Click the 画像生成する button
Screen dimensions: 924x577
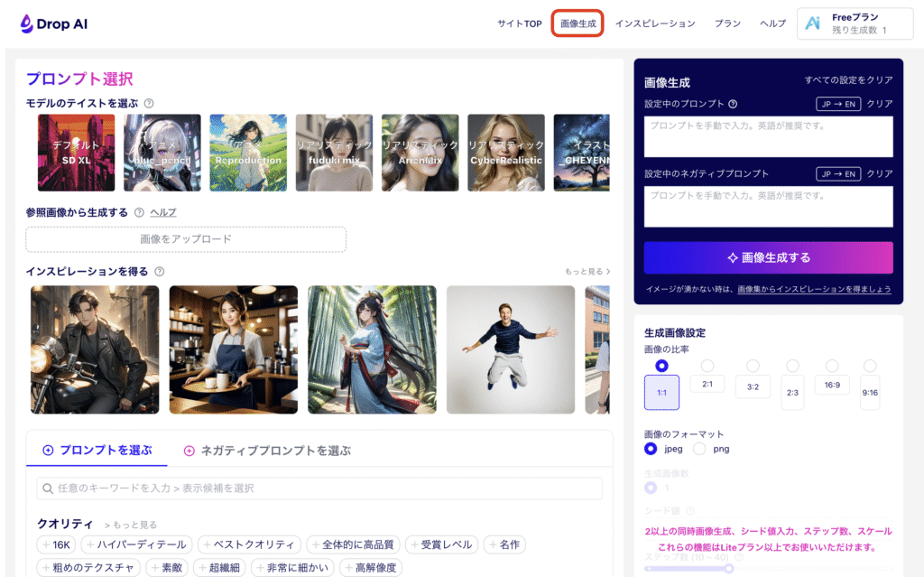point(769,258)
